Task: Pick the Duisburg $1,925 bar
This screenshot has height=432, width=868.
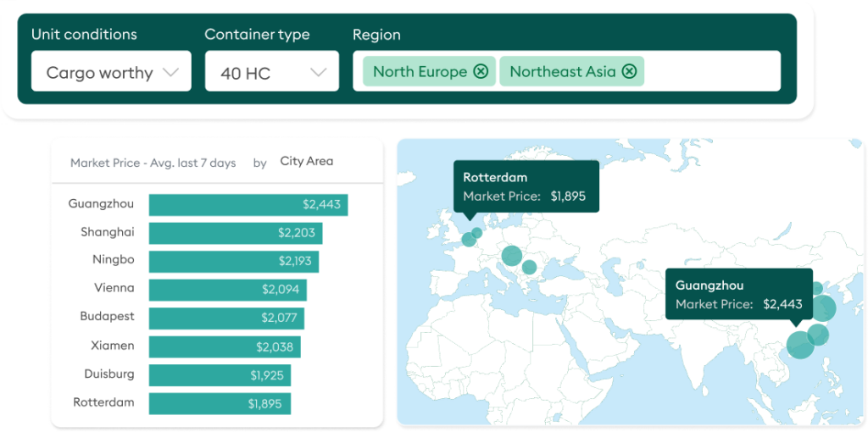Action: [x=220, y=375]
